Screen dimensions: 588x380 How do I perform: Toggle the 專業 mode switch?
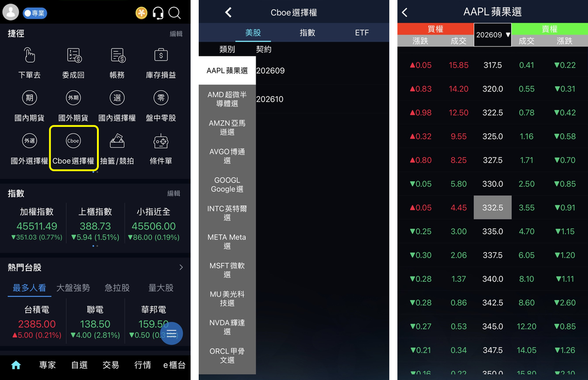35,13
